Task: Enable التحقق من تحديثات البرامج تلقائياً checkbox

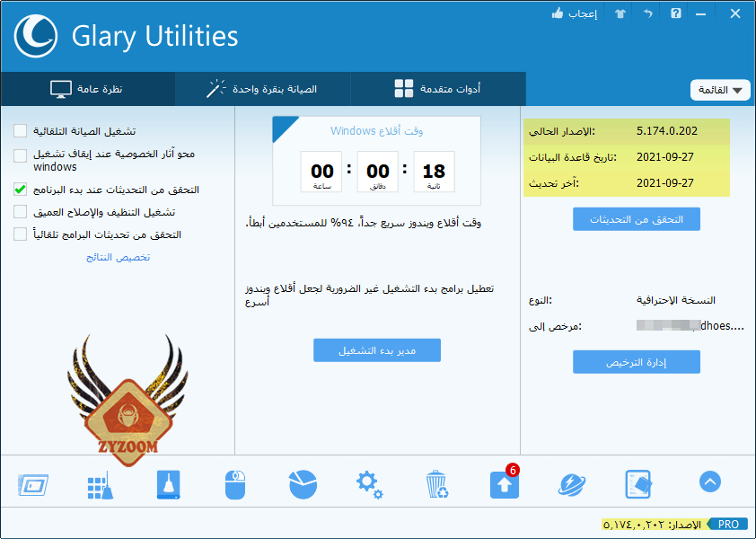Action: [21, 234]
